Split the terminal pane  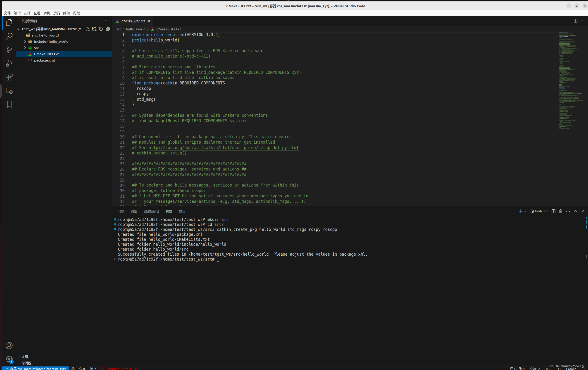[x=553, y=211]
